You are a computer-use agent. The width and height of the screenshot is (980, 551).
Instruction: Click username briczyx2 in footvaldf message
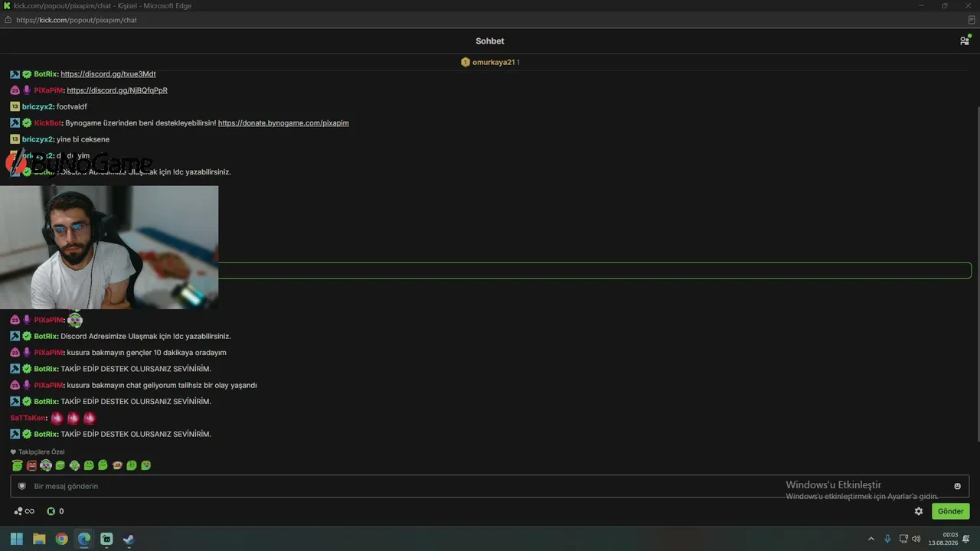point(38,107)
